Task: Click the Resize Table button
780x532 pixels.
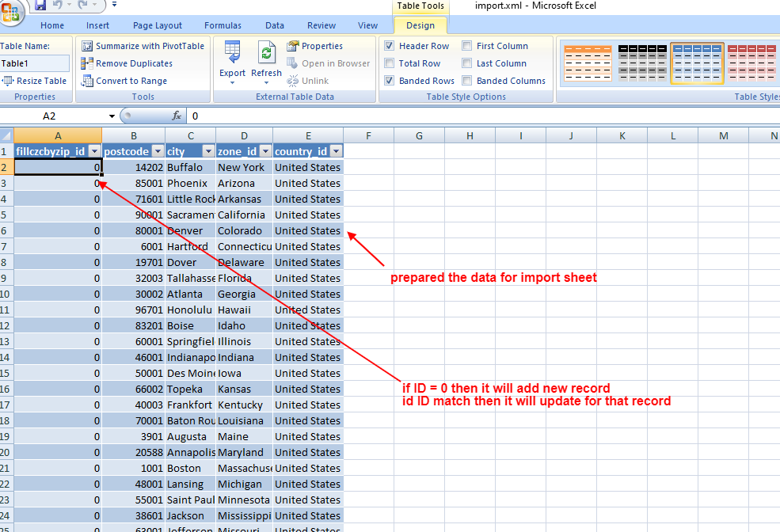Action: [x=34, y=81]
